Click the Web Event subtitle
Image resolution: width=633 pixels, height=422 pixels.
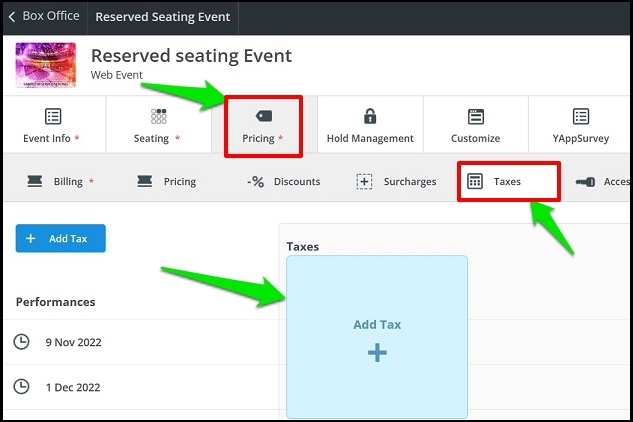[x=117, y=75]
